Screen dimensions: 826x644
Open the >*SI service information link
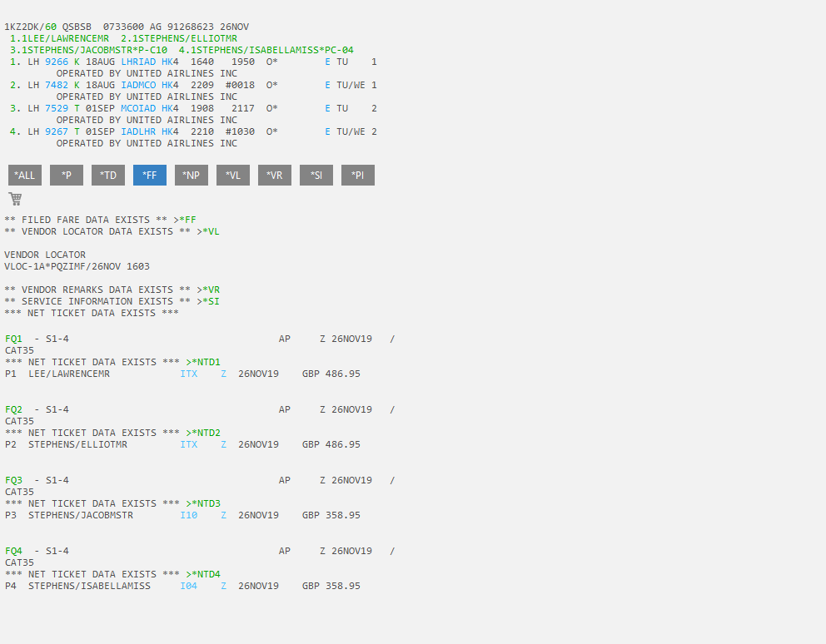pyautogui.click(x=208, y=301)
